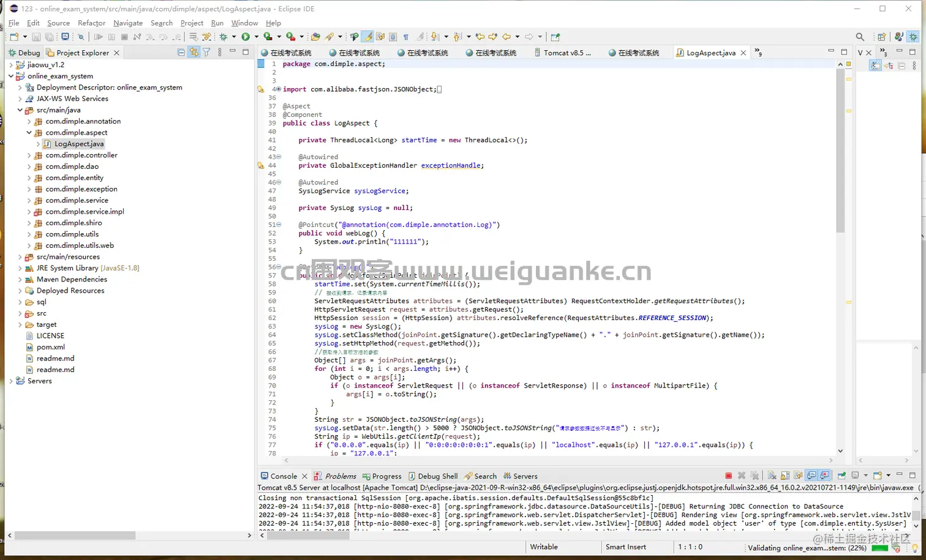
Task: Show hidden editor tabs list
Action: (x=758, y=53)
